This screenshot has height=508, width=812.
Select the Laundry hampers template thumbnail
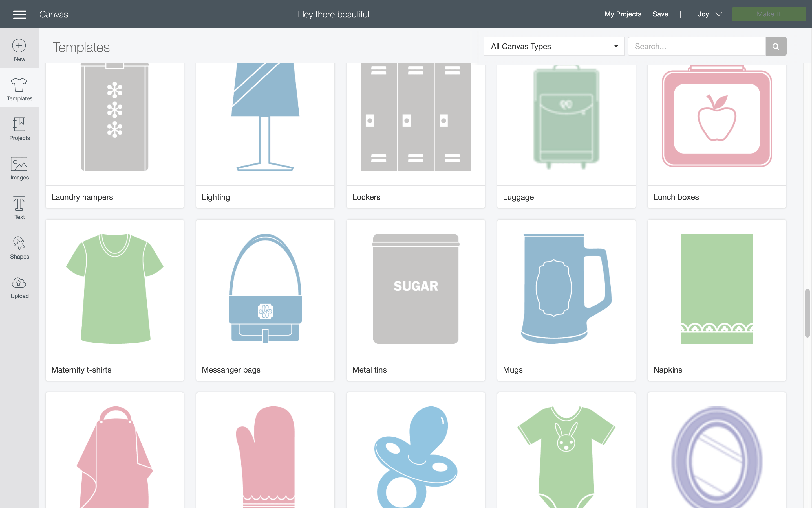coord(115,117)
